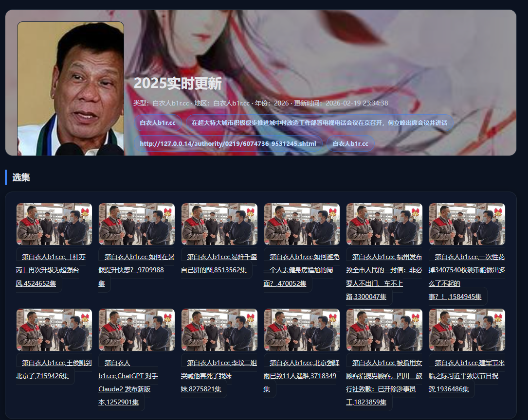Click the thumbnail above the 8513562集 episode
This screenshot has height=420, width=528.
[219, 224]
